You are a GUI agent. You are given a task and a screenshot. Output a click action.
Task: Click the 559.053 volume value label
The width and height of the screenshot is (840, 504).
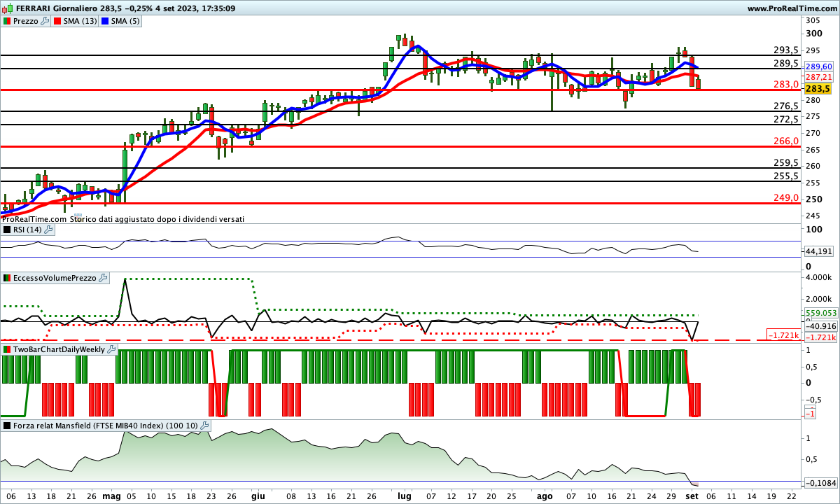820,313
